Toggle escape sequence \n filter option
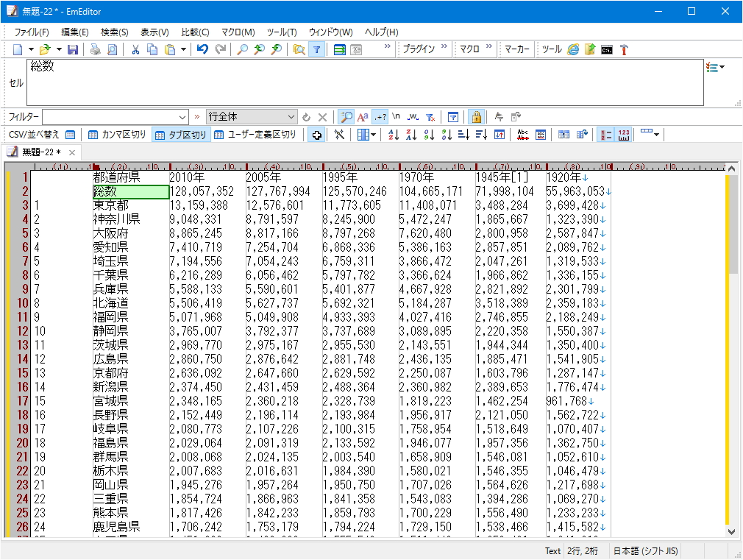 tap(396, 117)
